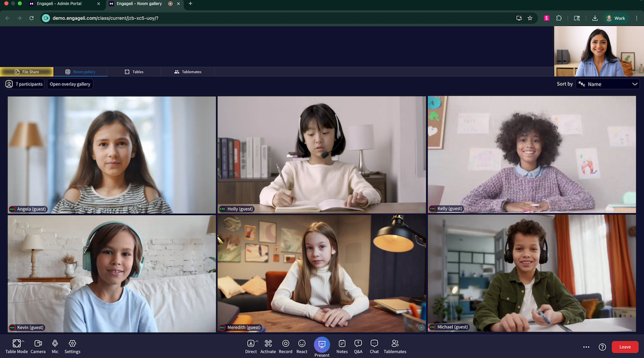The width and height of the screenshot is (644, 358).
Task: Click the React emoji icon
Action: [302, 344]
